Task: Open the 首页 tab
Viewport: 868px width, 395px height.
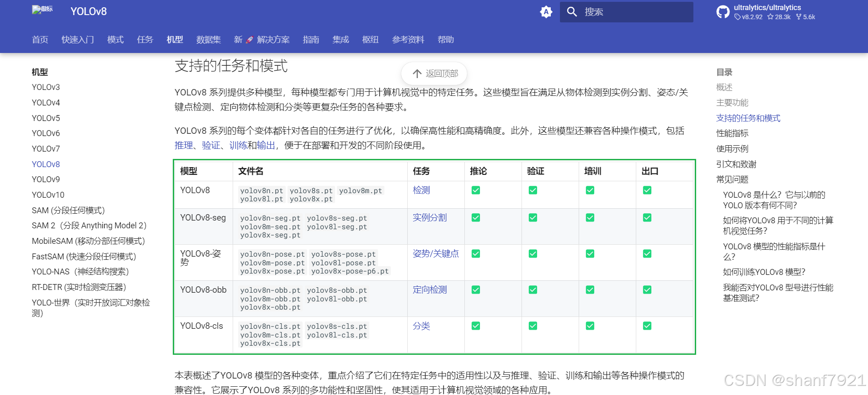Action: pos(40,40)
